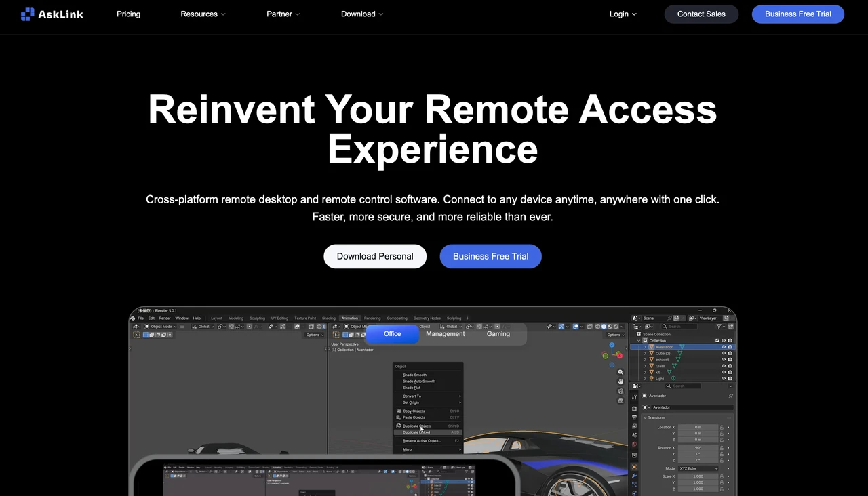Open the XYZ Euler rotation mode dropdown
This screenshot has height=496, width=868.
[698, 468]
